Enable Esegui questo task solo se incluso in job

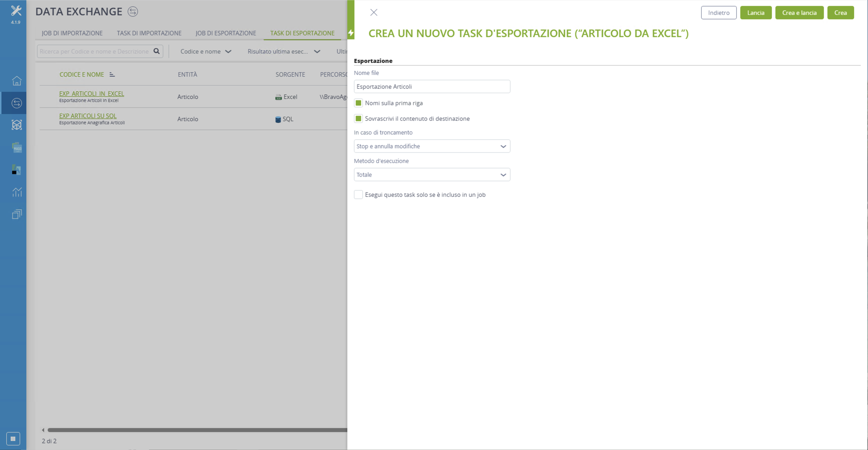click(358, 195)
